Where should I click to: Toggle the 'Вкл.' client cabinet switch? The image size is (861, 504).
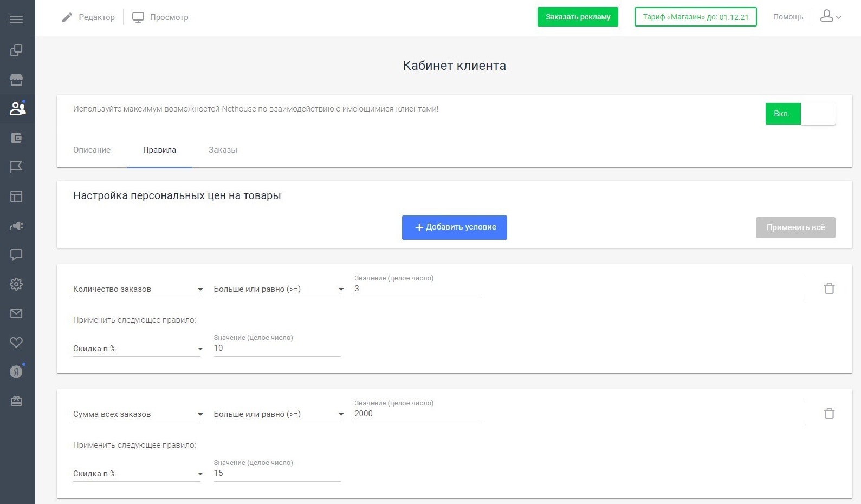[x=800, y=114]
